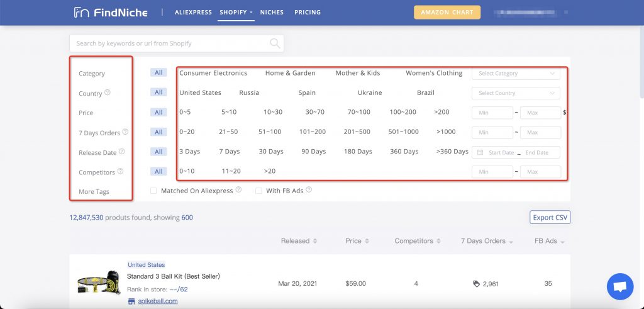Image resolution: width=644 pixels, height=309 pixels.
Task: Sort by Price column arrows
Action: point(367,241)
